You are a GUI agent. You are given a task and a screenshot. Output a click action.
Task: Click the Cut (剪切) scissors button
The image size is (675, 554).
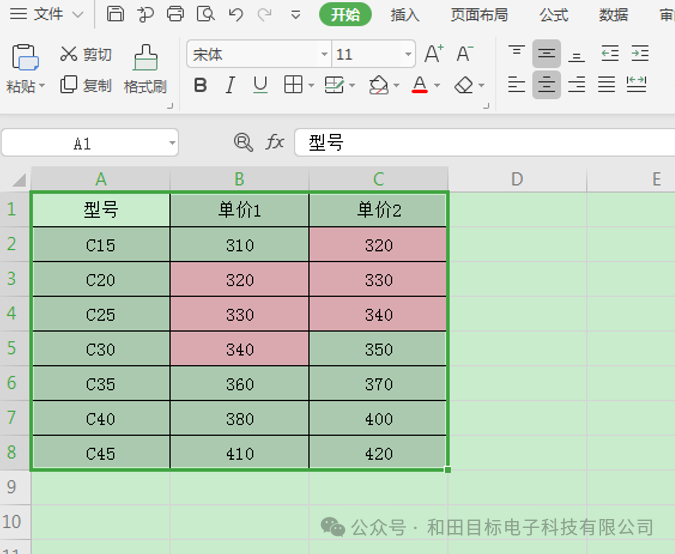[x=86, y=54]
